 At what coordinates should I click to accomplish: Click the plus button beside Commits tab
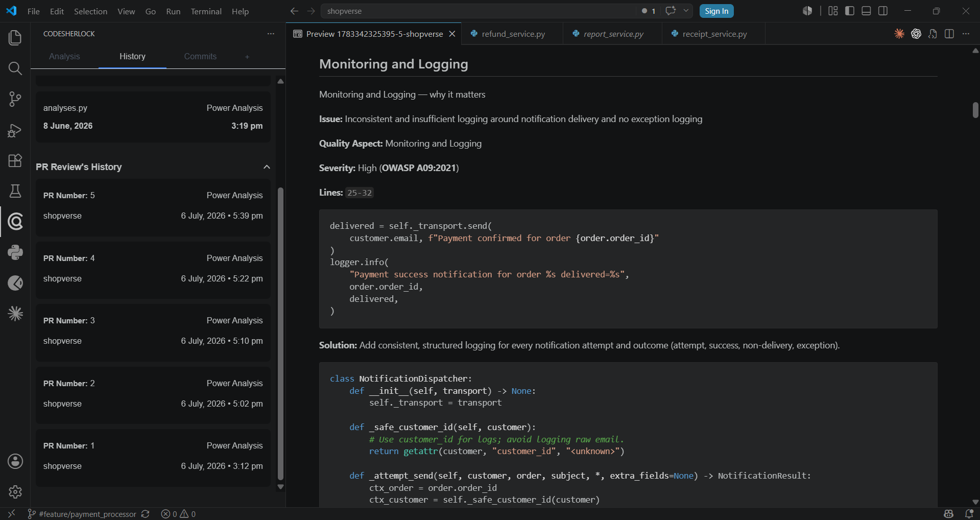click(247, 57)
